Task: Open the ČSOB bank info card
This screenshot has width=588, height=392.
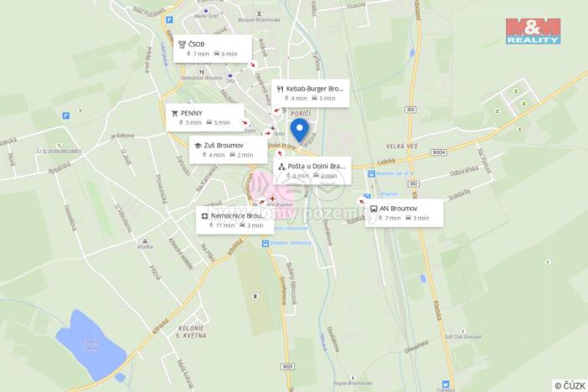Action: pyautogui.click(x=212, y=49)
